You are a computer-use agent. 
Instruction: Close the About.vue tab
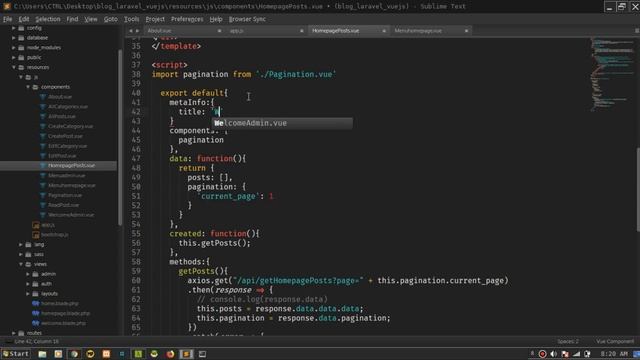[219, 31]
